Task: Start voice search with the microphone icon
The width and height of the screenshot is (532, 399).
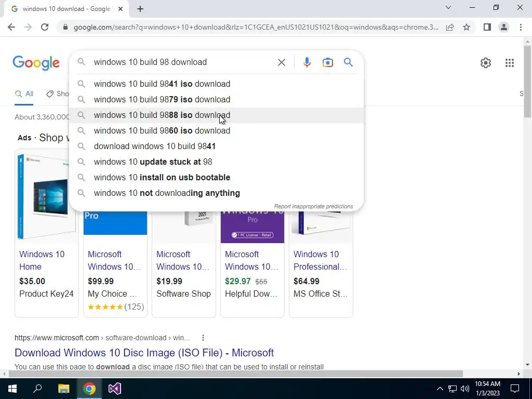Action: [307, 62]
